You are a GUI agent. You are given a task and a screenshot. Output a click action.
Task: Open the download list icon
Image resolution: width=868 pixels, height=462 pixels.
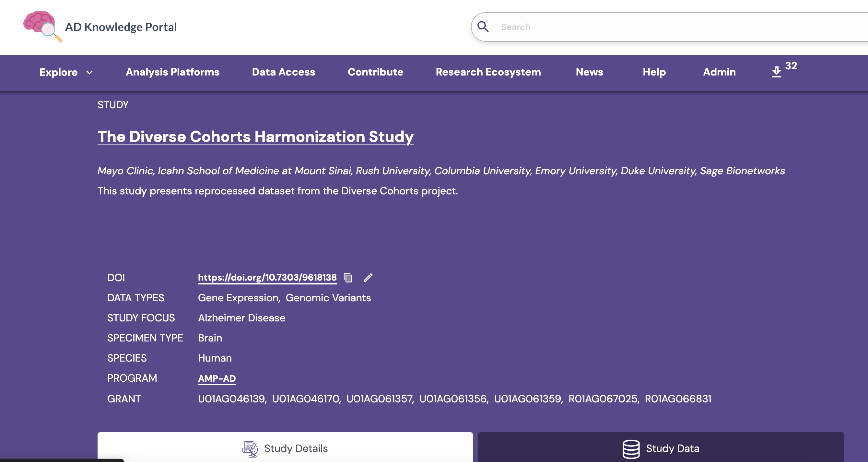pyautogui.click(x=776, y=72)
